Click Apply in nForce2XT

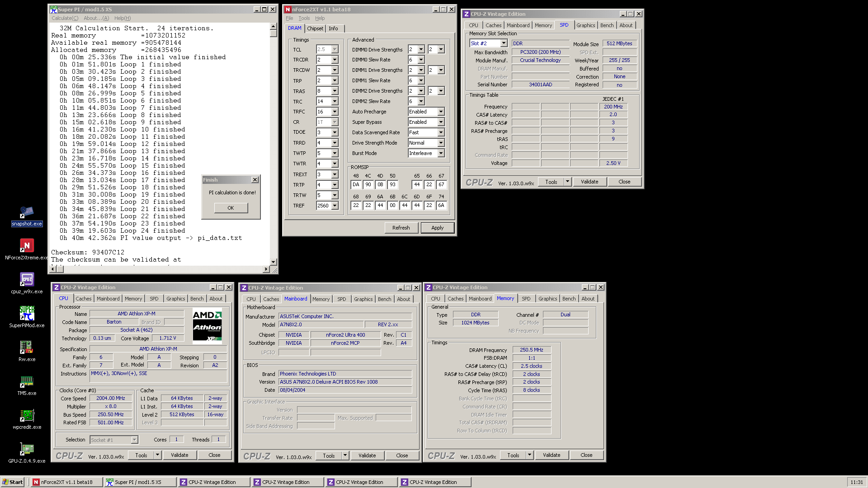[x=437, y=228]
